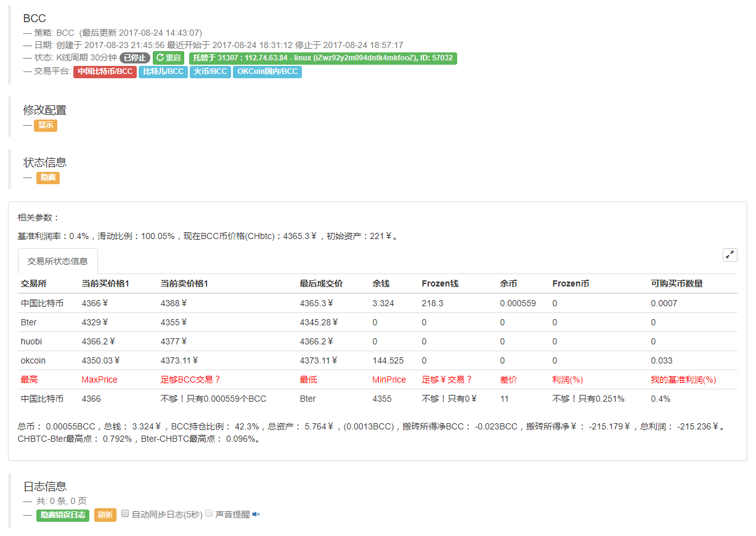Screen dimensions: 756x536
Task: Click the 相关参数： heading text
Action: pyautogui.click(x=39, y=217)
